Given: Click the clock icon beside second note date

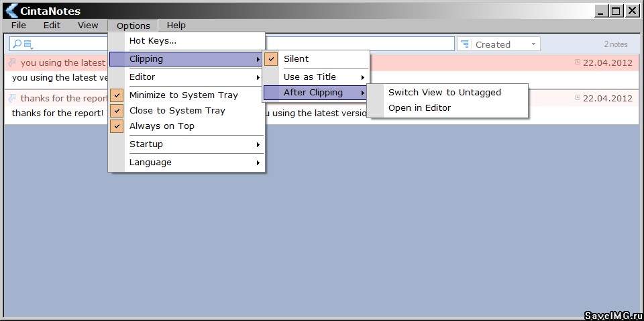Looking at the screenshot, I should click(578, 98).
